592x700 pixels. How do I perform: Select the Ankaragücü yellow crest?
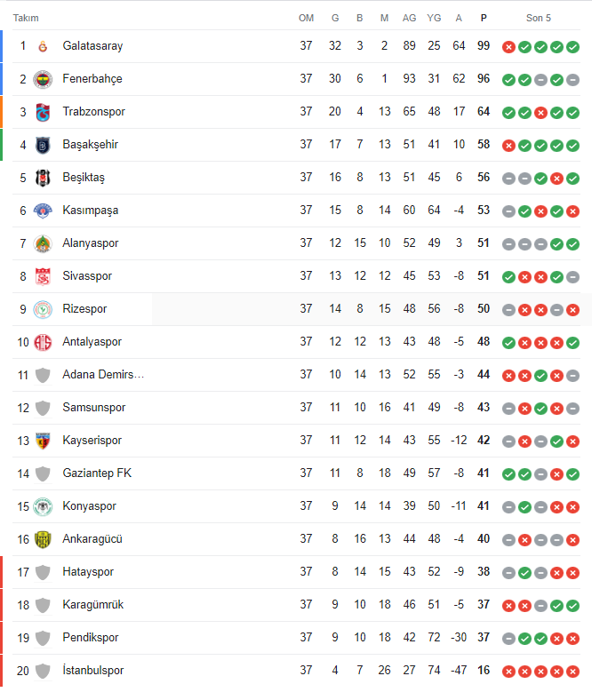click(43, 539)
